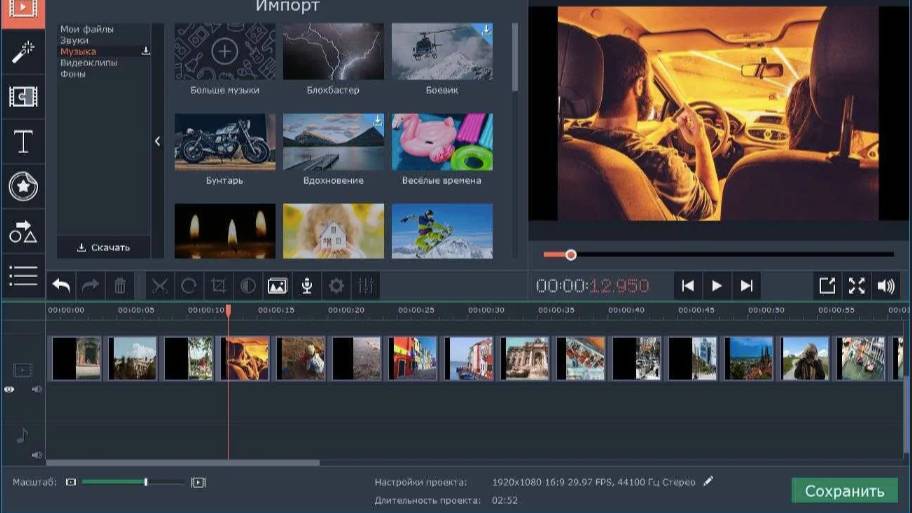Open the Filters magic wand tab
The height and width of the screenshot is (513, 912).
coord(23,52)
